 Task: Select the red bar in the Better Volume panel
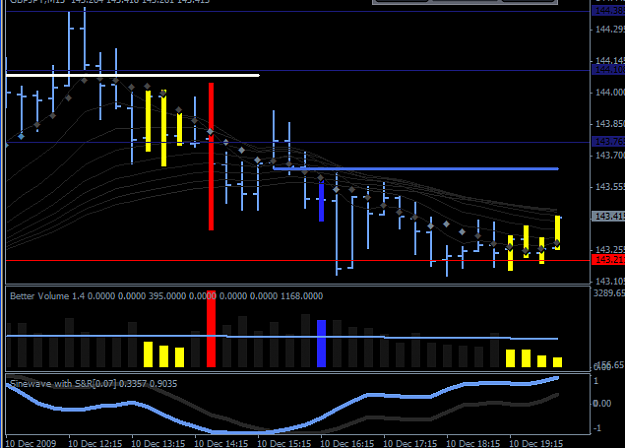tap(211, 329)
